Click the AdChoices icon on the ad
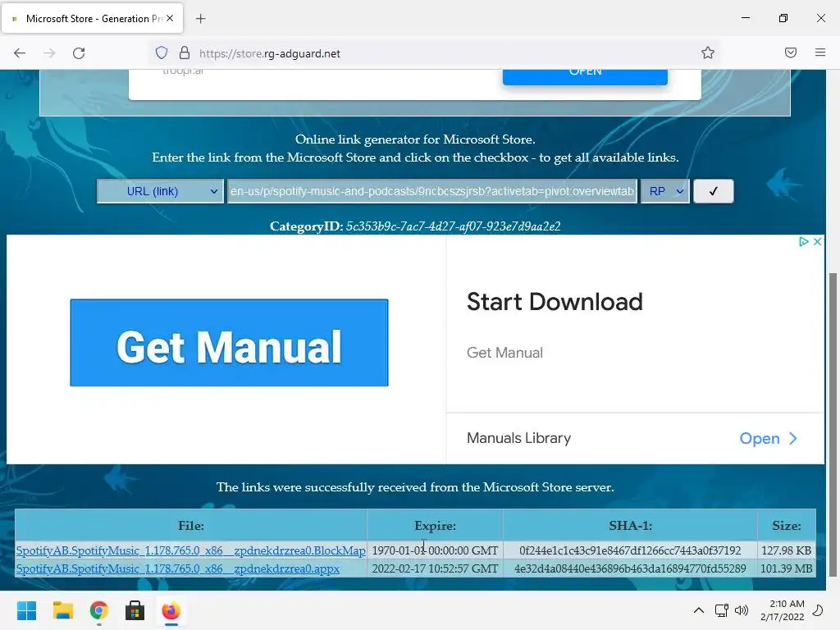The height and width of the screenshot is (630, 840). coord(804,242)
